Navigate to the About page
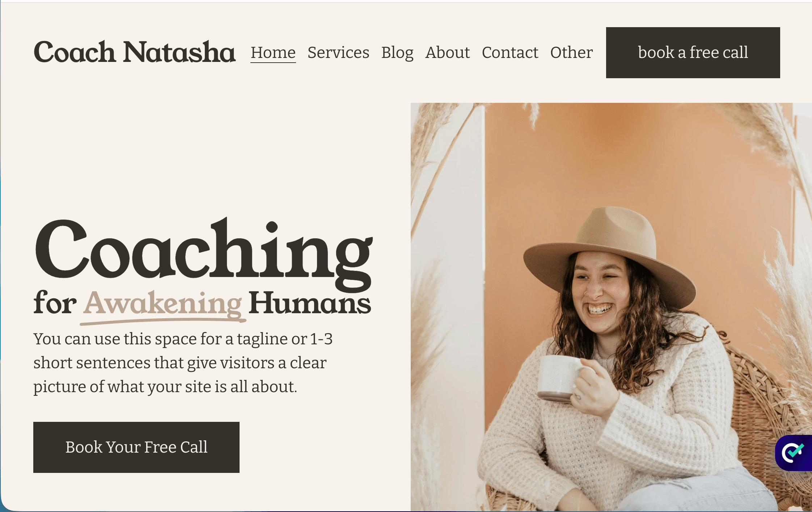This screenshot has height=512, width=812. [448, 53]
